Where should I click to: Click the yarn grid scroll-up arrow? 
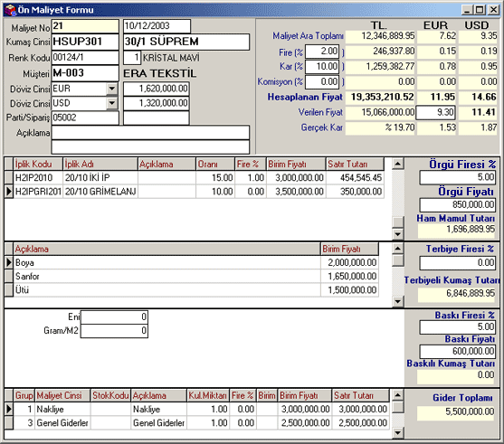398,165
